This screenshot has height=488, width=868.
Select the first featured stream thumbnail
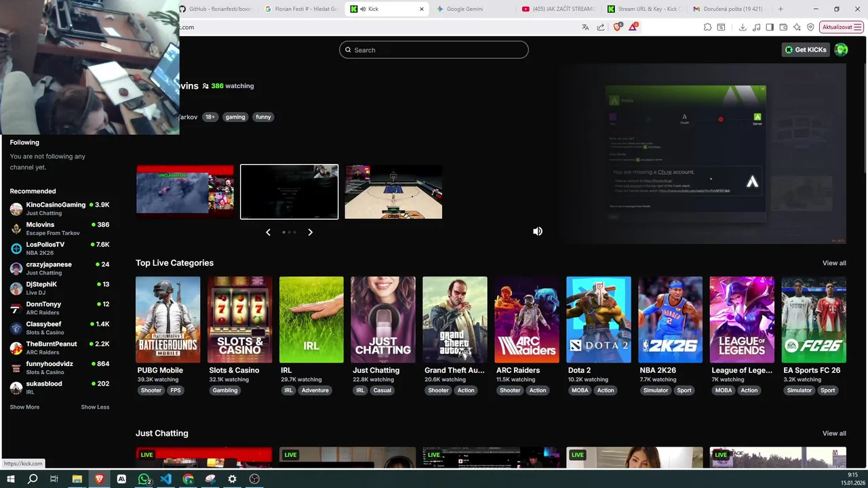coord(185,192)
